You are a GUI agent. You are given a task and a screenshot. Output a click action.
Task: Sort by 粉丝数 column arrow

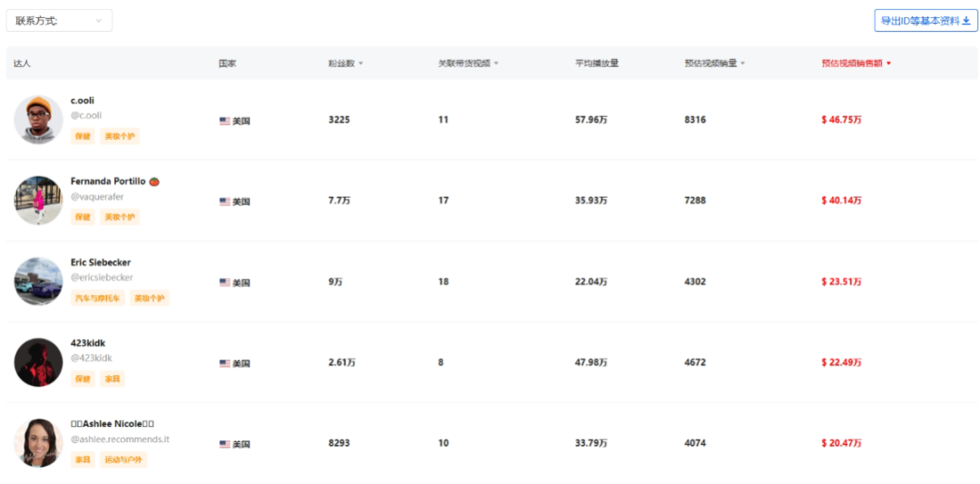(x=360, y=64)
